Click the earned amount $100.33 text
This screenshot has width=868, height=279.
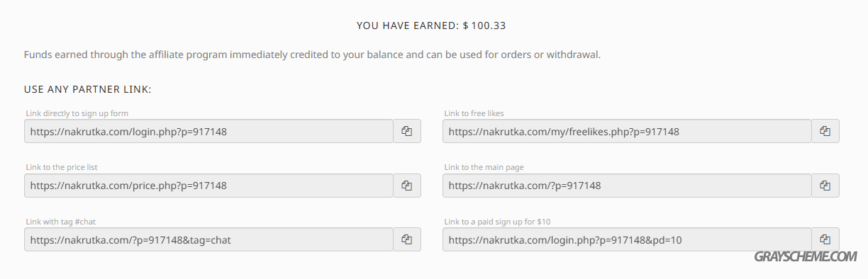click(x=484, y=25)
